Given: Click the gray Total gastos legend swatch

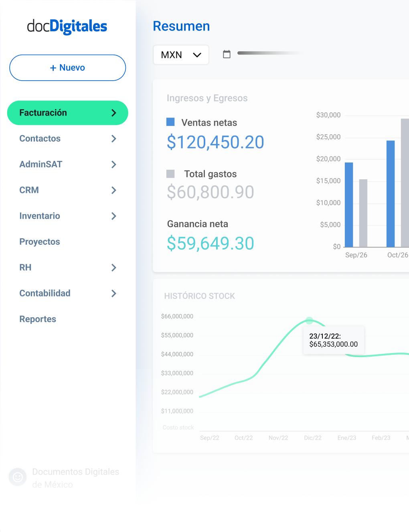Looking at the screenshot, I should point(170,174).
